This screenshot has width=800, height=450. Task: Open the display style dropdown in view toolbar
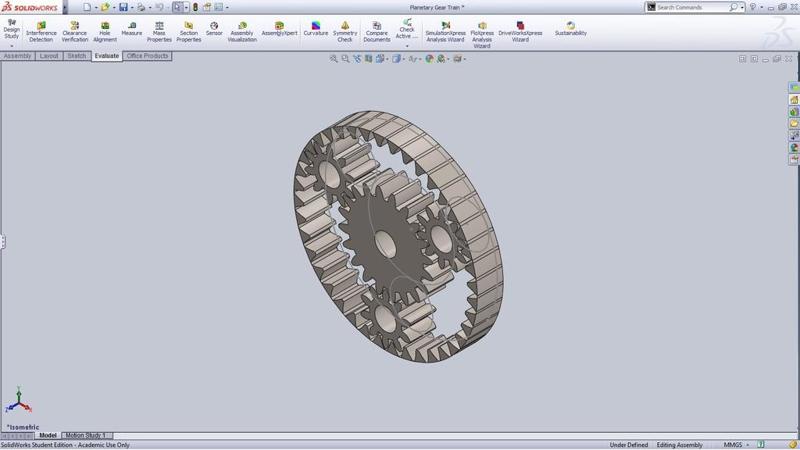coord(404,59)
